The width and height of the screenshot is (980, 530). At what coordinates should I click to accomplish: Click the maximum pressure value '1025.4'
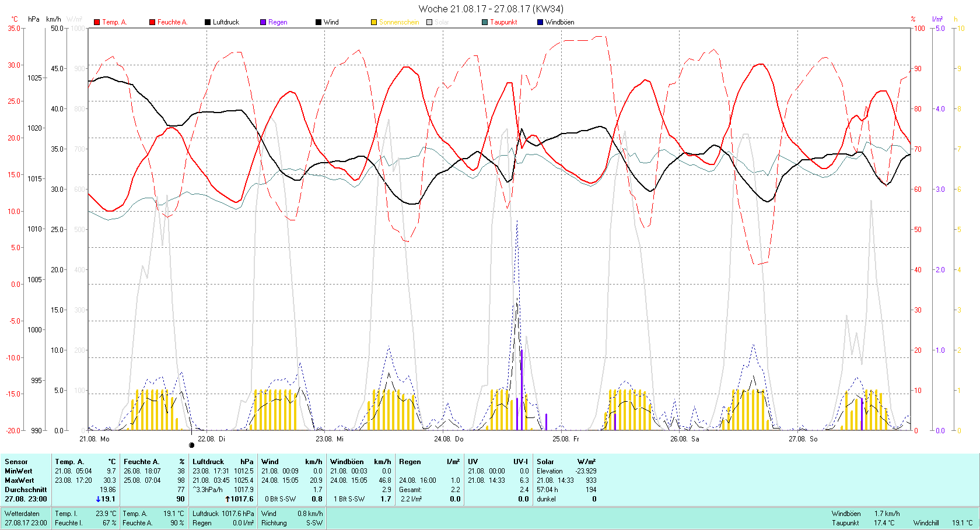pyautogui.click(x=244, y=480)
